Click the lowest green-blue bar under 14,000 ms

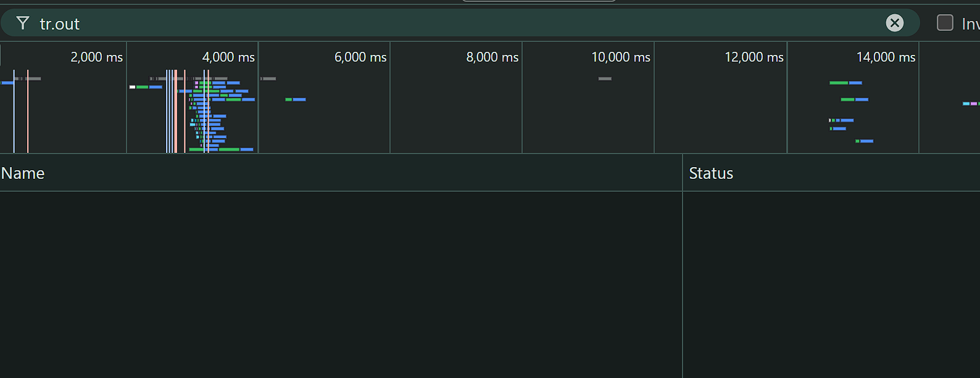coord(865,141)
